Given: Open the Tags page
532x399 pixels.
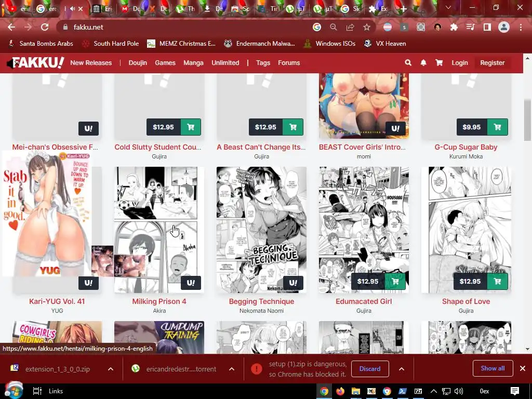Looking at the screenshot, I should [x=263, y=63].
